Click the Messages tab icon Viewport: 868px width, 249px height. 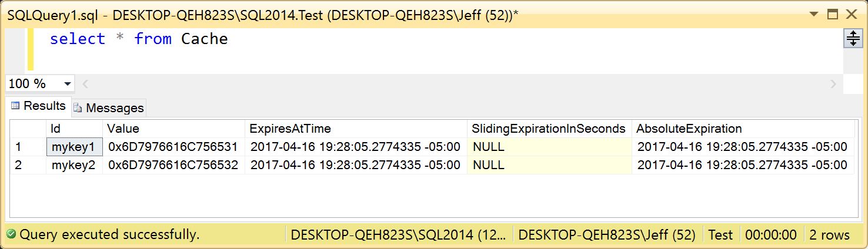tap(78, 108)
